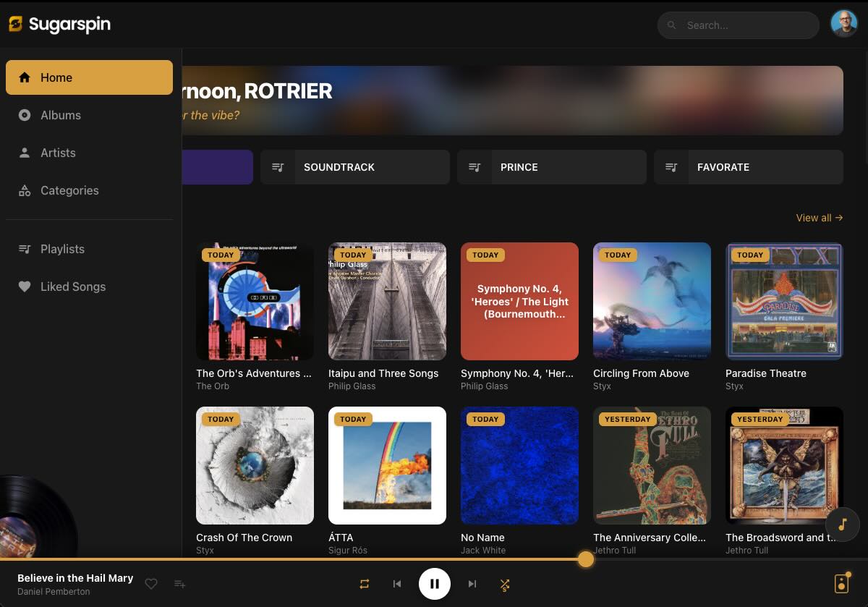Click Philip Glass under Itaipu and Three Songs
This screenshot has height=607, width=868.
pyautogui.click(x=352, y=386)
